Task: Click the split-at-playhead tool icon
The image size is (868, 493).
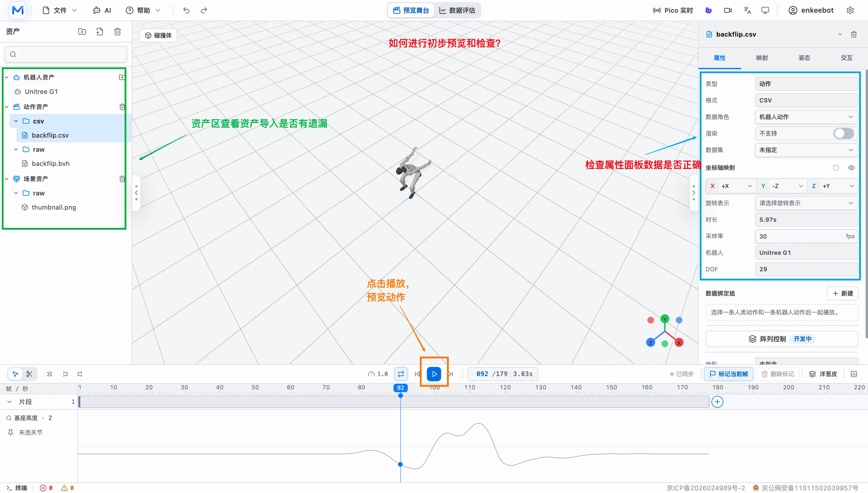Action: click(49, 374)
